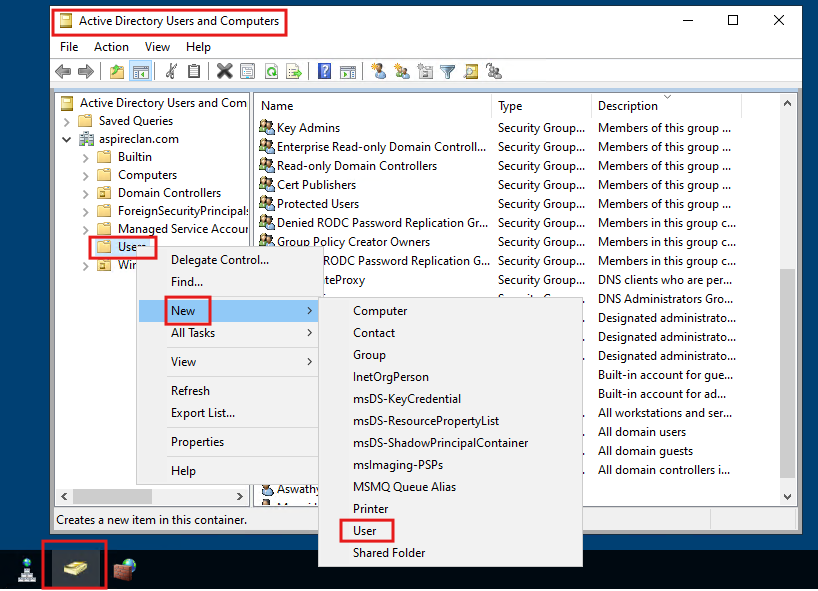Open the File menu
This screenshot has height=591, width=818.
pyautogui.click(x=69, y=46)
